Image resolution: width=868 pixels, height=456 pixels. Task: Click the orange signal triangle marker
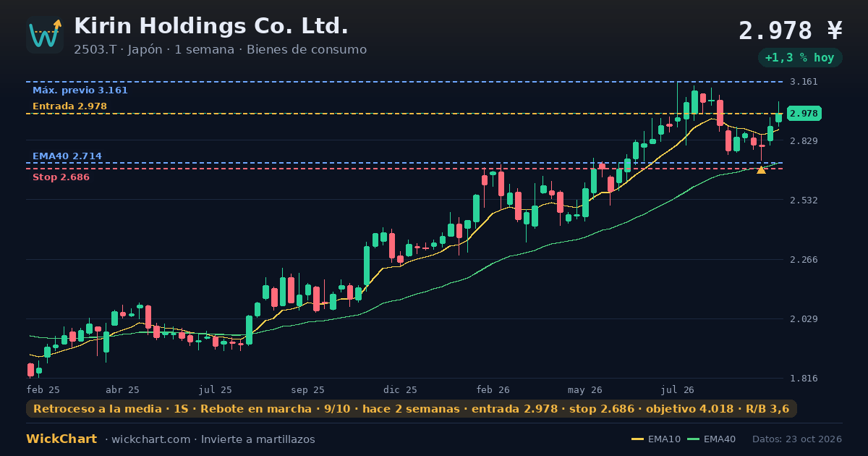[x=761, y=169]
